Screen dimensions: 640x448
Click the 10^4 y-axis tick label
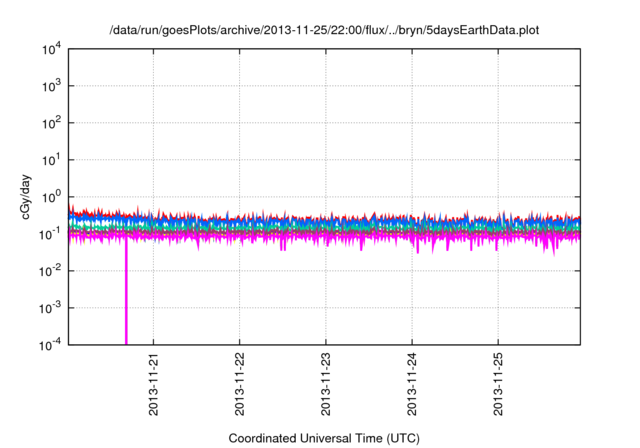[x=52, y=49]
